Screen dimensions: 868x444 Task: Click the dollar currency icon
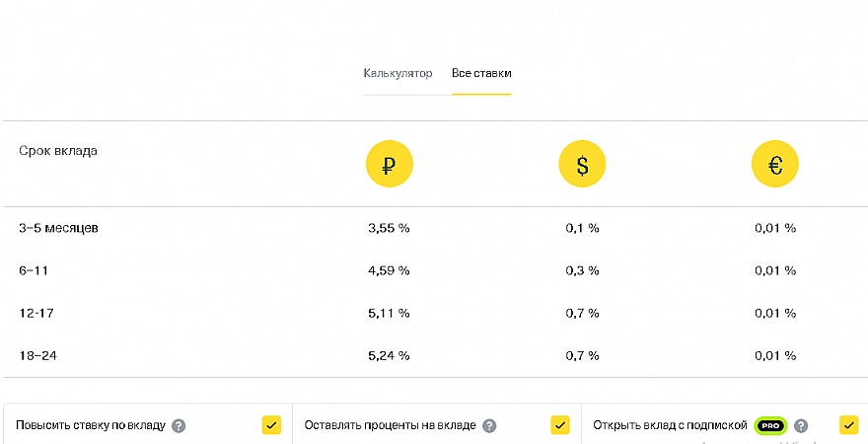click(582, 165)
